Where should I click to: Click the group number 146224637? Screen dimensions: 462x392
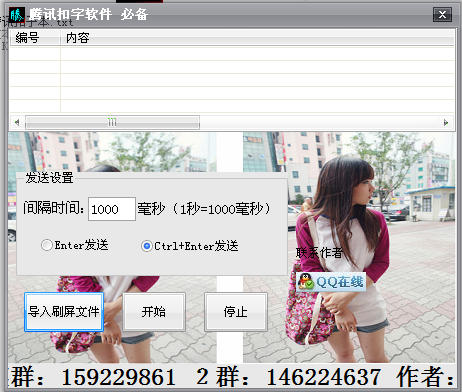pos(323,377)
